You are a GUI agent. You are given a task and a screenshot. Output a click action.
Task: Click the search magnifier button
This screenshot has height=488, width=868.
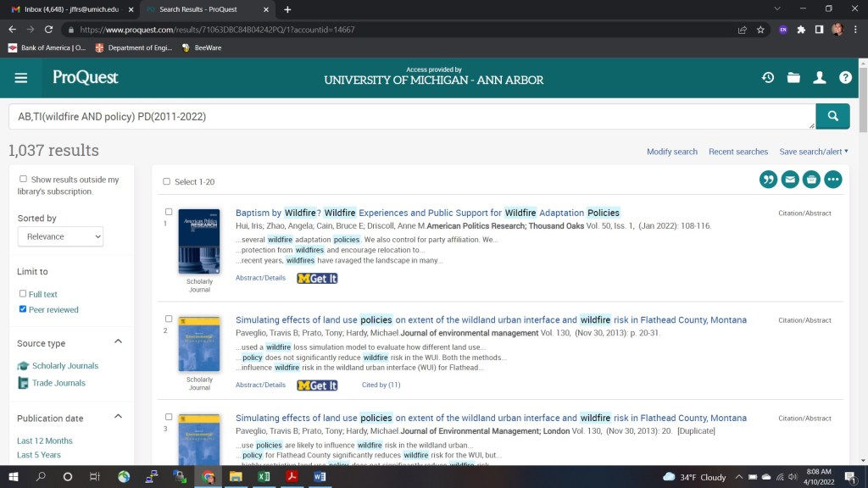pos(832,116)
